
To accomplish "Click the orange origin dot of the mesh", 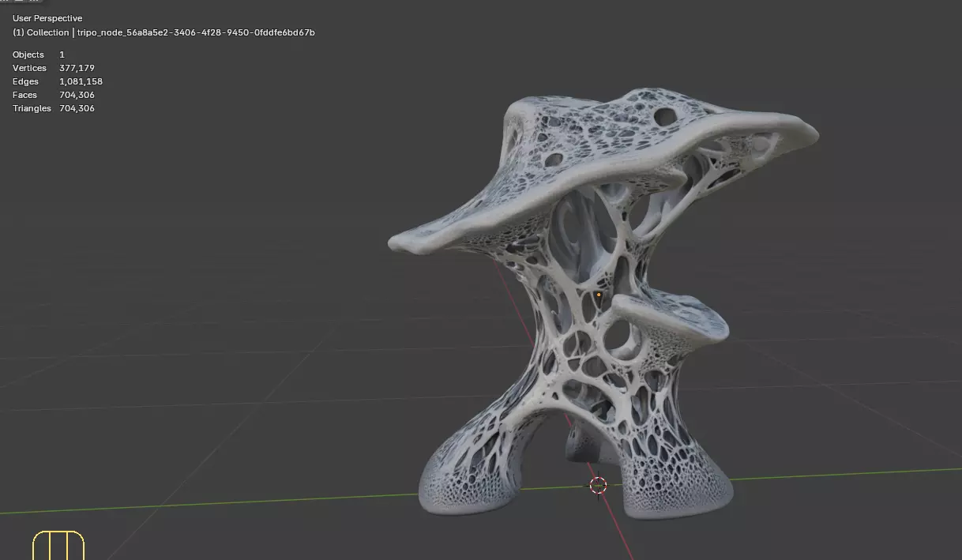I will tap(599, 295).
